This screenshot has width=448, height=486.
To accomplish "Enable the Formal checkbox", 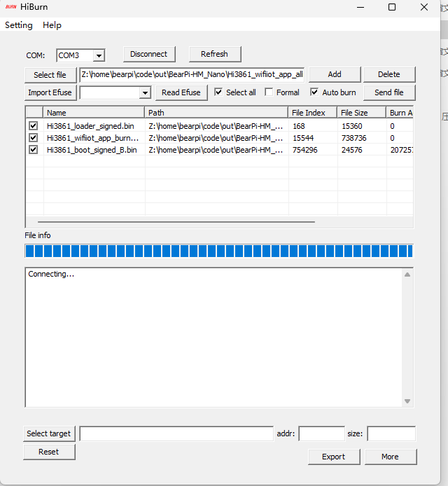I will [x=269, y=92].
